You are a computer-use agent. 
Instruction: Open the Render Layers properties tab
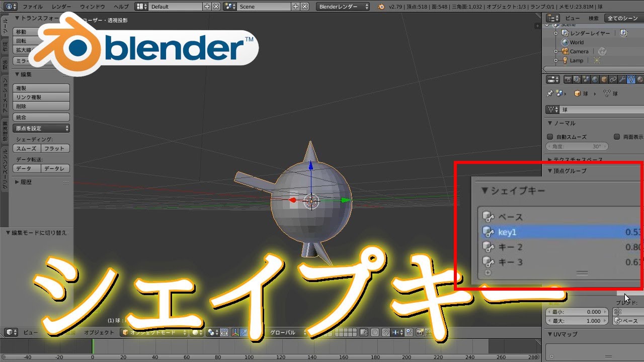577,79
